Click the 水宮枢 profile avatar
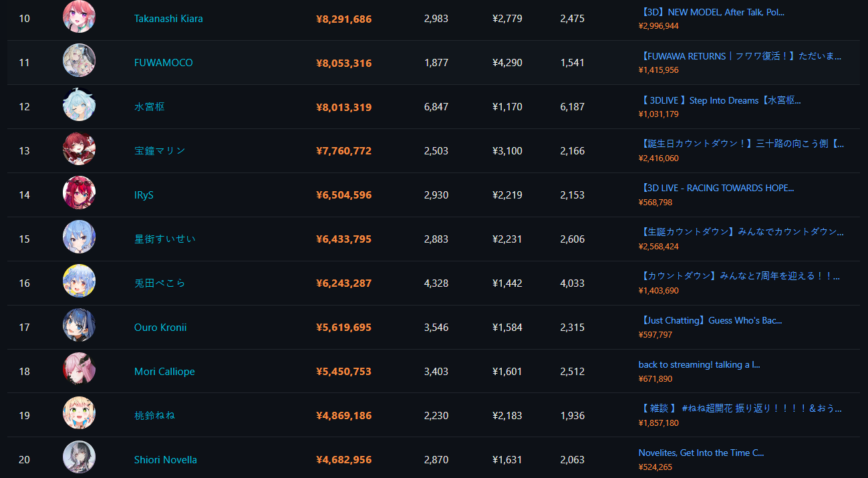This screenshot has height=478, width=868. coord(79,105)
